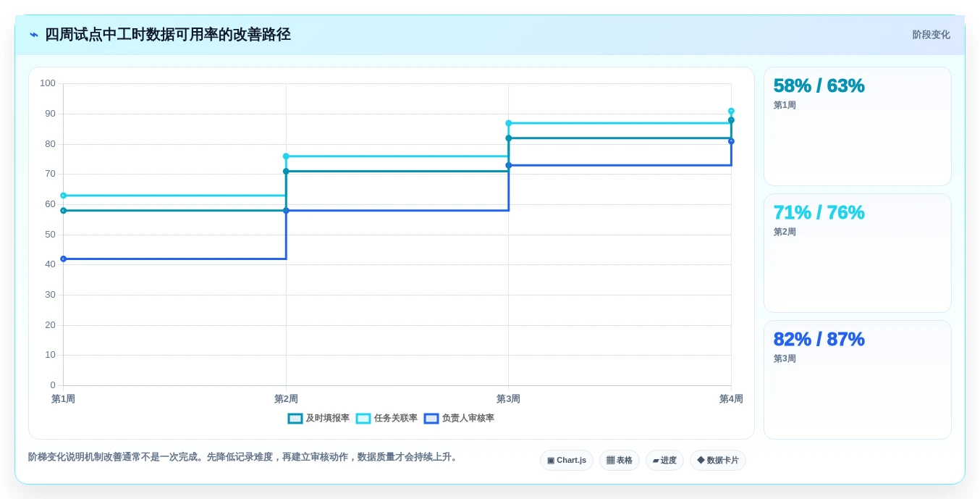Click 负责人审核率 data point at 第2周 (58)
The height and width of the screenshot is (499, 980).
[x=286, y=211]
